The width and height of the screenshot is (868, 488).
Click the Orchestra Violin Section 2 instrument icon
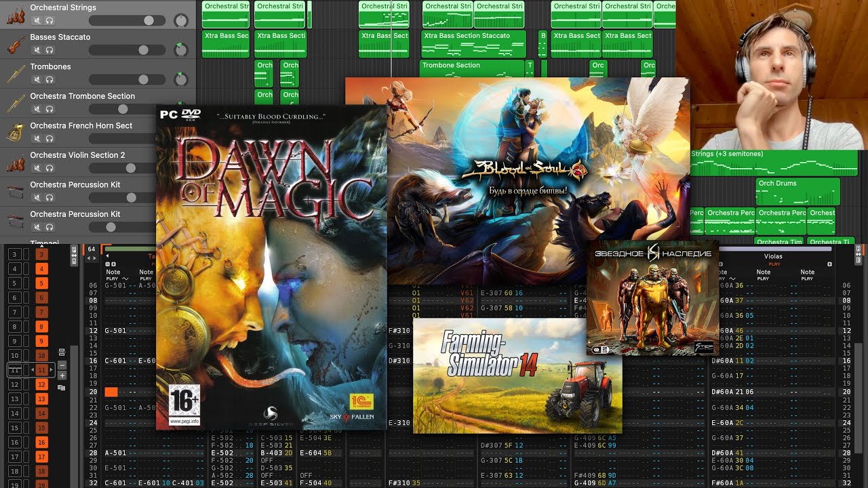click(16, 162)
